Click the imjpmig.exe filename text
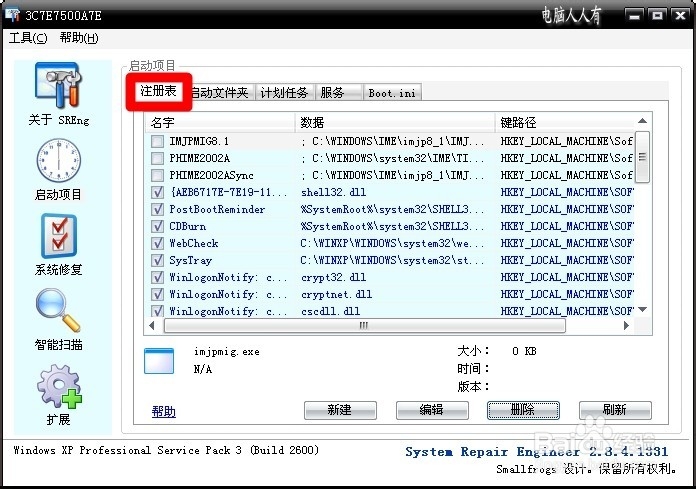Image resolution: width=696 pixels, height=489 pixels. [227, 352]
